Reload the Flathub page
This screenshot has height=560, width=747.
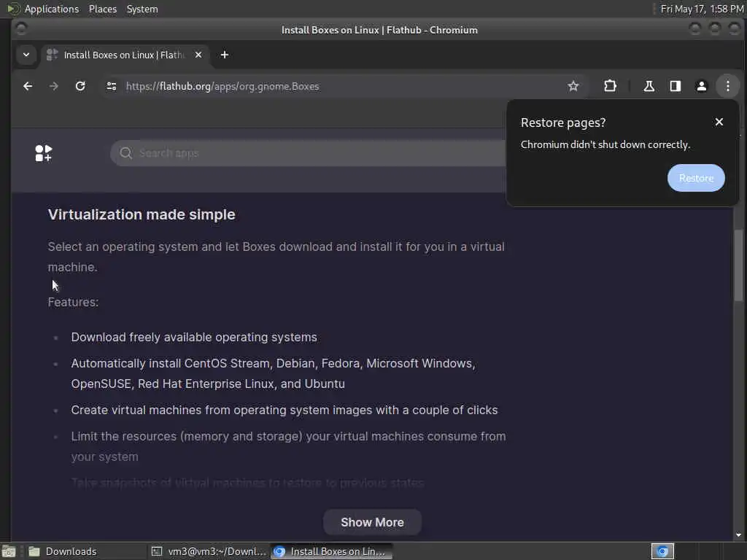click(x=80, y=86)
